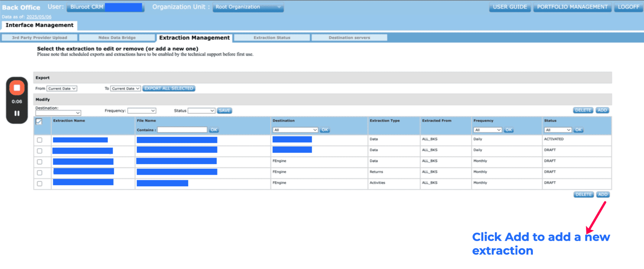Screen dimensions: 644x269
Task: Click the File Name Contains input field
Action: (x=182, y=130)
